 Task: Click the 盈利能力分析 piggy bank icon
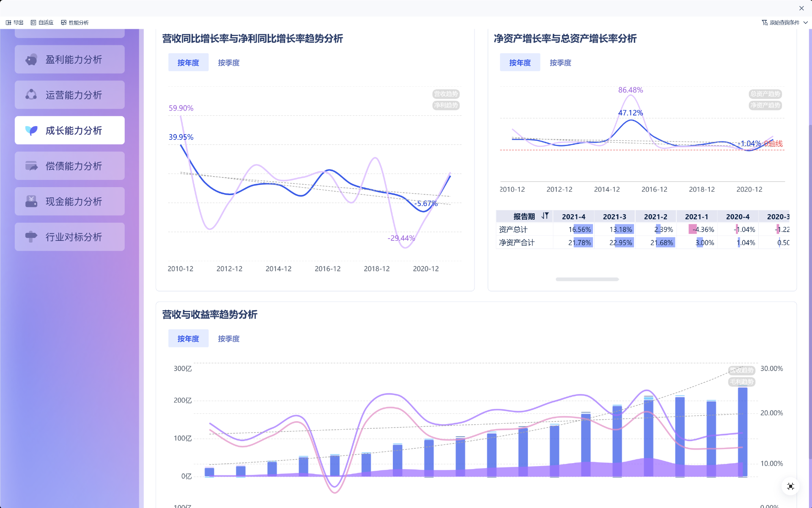click(x=31, y=60)
